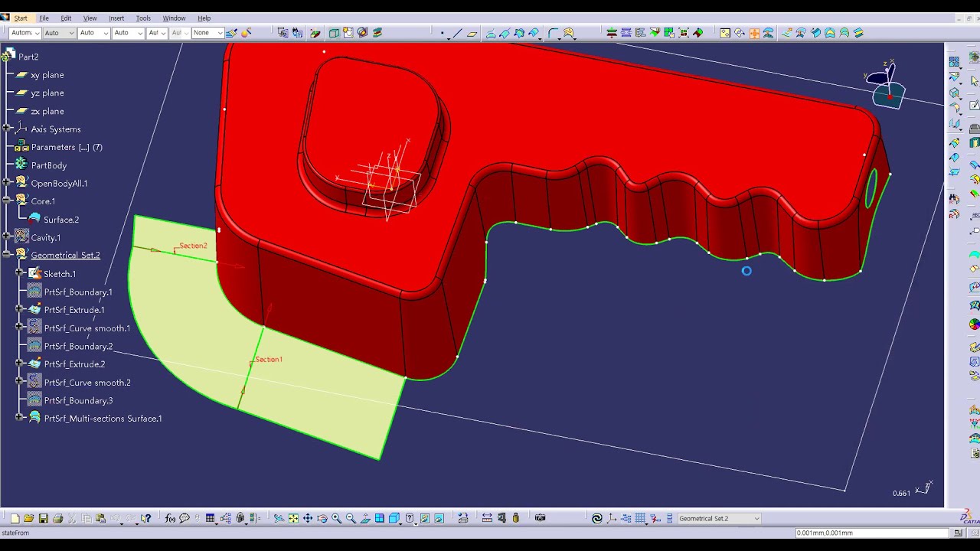Open the File menu
This screenshot has height=551, width=980.
click(44, 18)
